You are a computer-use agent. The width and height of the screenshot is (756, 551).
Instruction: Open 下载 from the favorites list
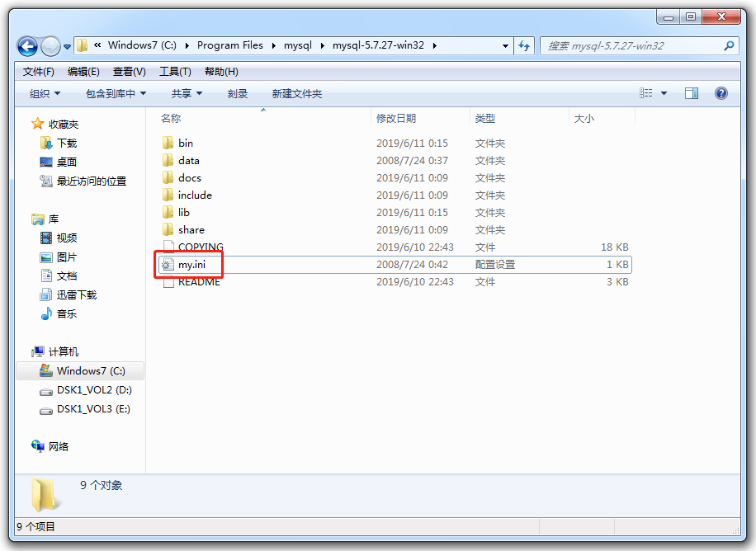pyautogui.click(x=53, y=144)
